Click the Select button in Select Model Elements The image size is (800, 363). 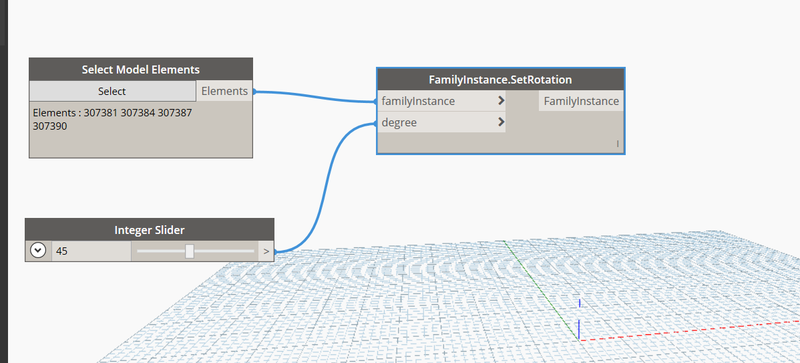[112, 91]
